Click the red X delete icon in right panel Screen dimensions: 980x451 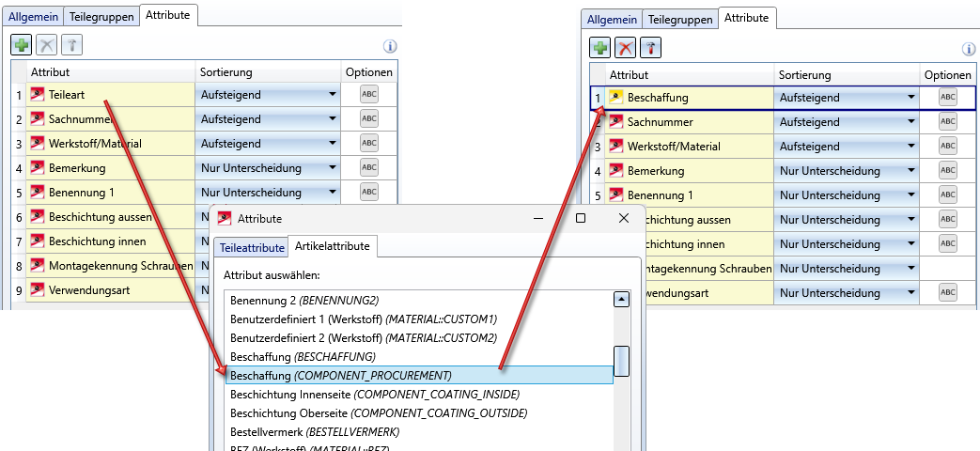(625, 48)
